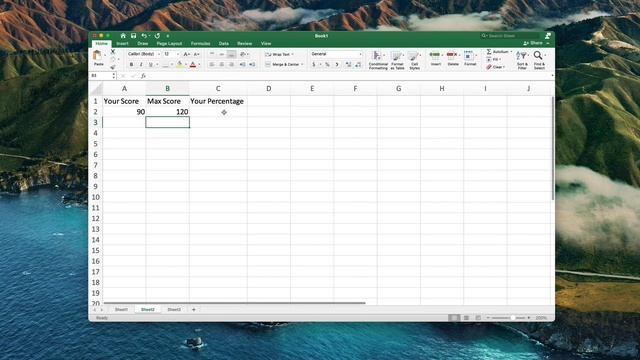Toggle underline formatting
This screenshot has width=640, height=360.
click(x=151, y=64)
